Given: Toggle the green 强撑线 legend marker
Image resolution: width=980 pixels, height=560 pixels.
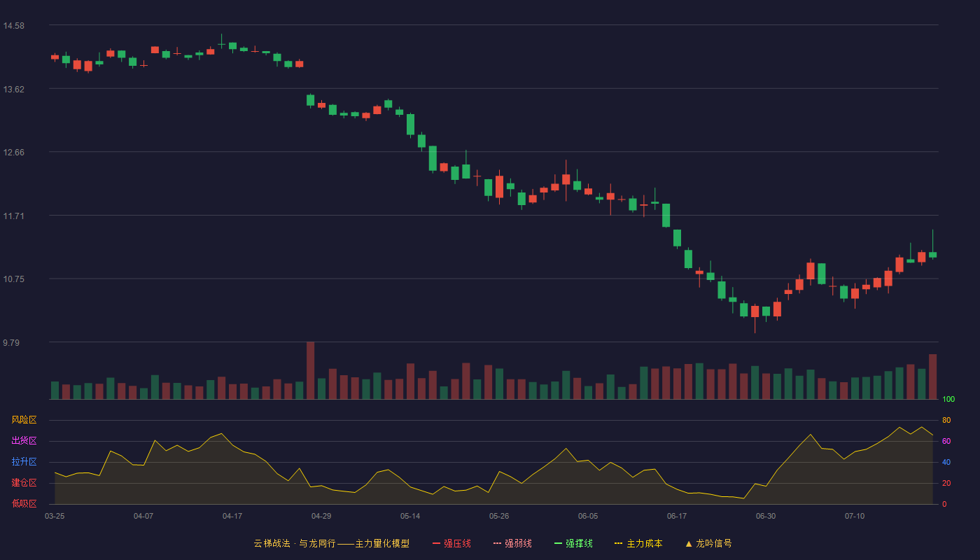Looking at the screenshot, I should click(559, 543).
